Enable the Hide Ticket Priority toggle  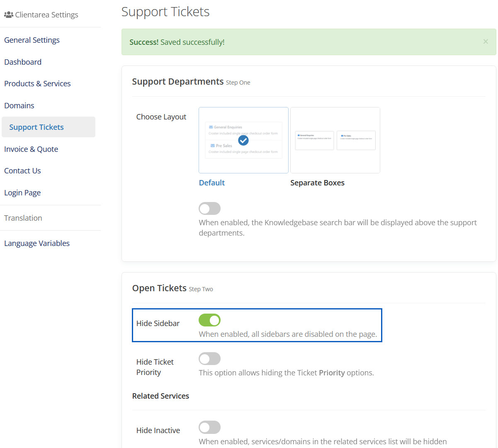coord(209,359)
